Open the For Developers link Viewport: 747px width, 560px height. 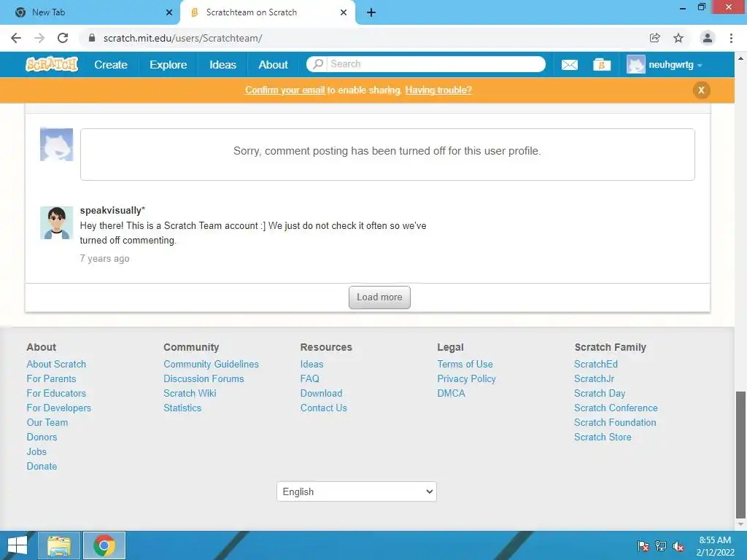point(58,408)
